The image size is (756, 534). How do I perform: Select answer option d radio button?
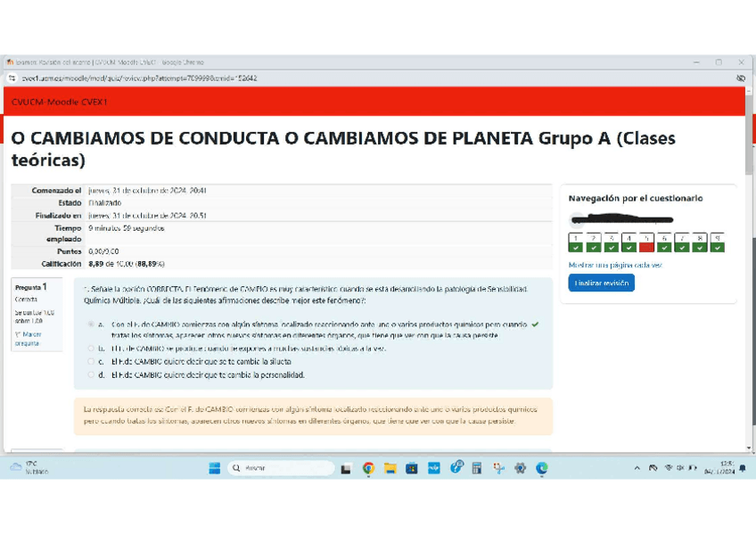[91, 374]
